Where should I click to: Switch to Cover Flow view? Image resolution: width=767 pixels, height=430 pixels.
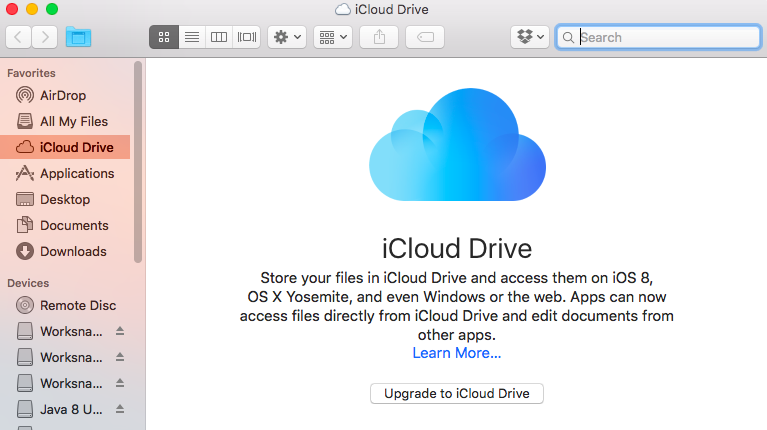(x=247, y=37)
